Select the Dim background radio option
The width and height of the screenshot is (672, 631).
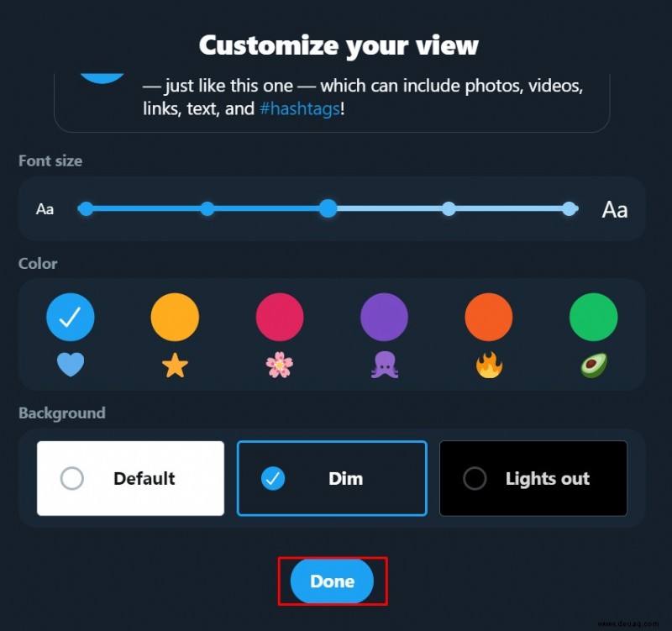click(x=332, y=478)
